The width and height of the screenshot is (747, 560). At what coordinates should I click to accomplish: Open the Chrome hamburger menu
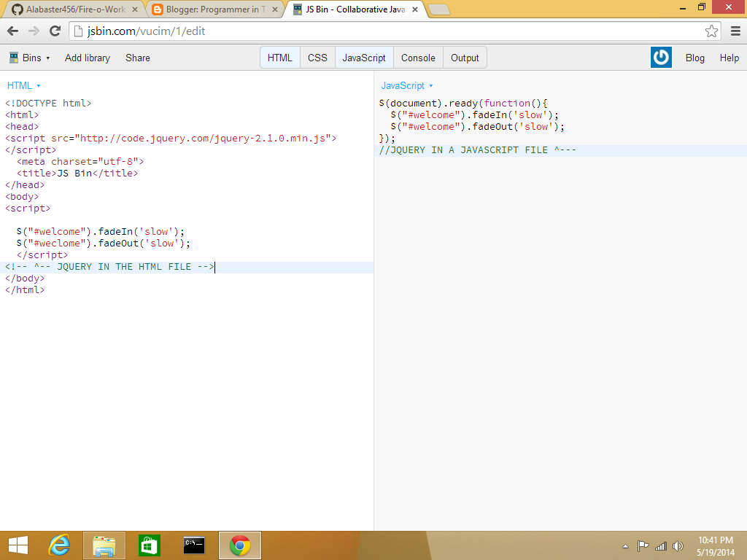coord(735,31)
